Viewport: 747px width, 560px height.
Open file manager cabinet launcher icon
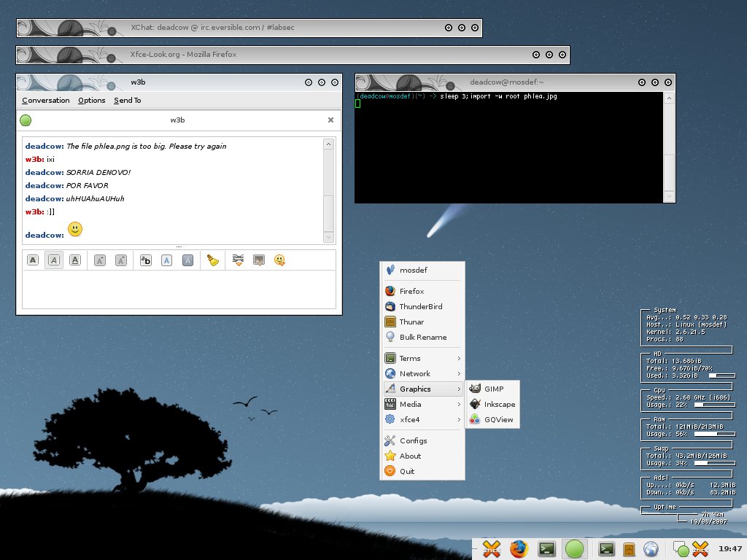click(x=629, y=549)
